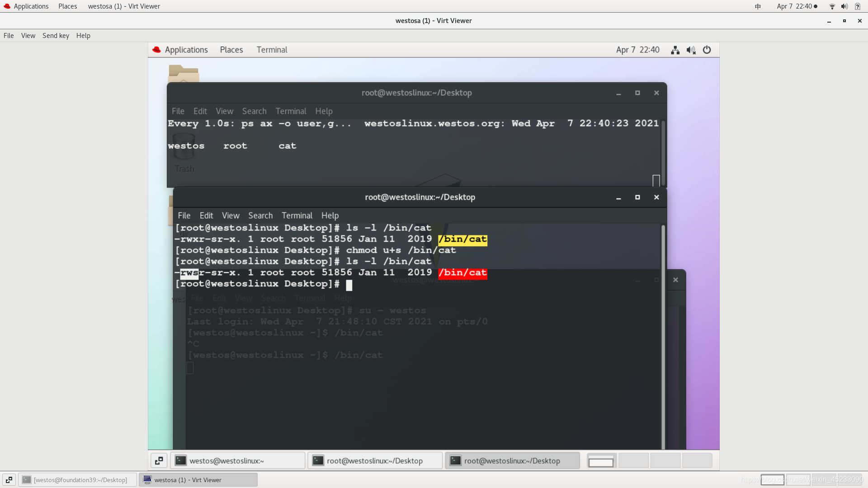Click host volume speaker icon
Screen dimensions: 868x488
tap(844, 6)
